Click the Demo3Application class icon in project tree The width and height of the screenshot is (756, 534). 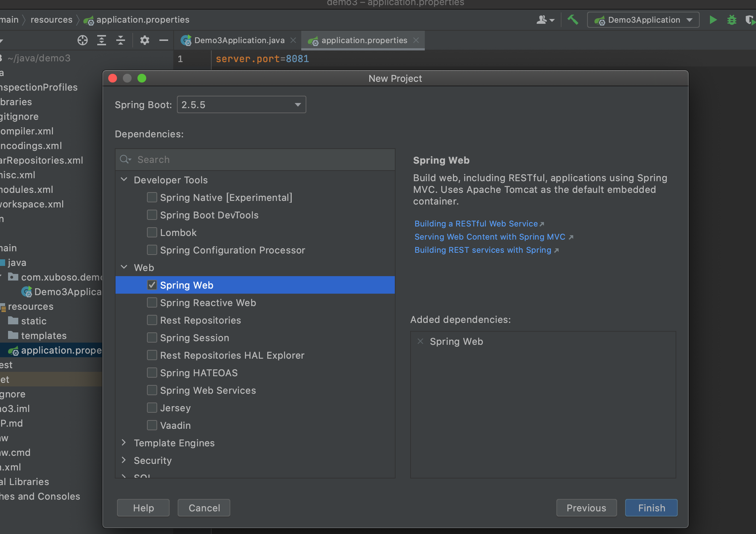pos(26,292)
